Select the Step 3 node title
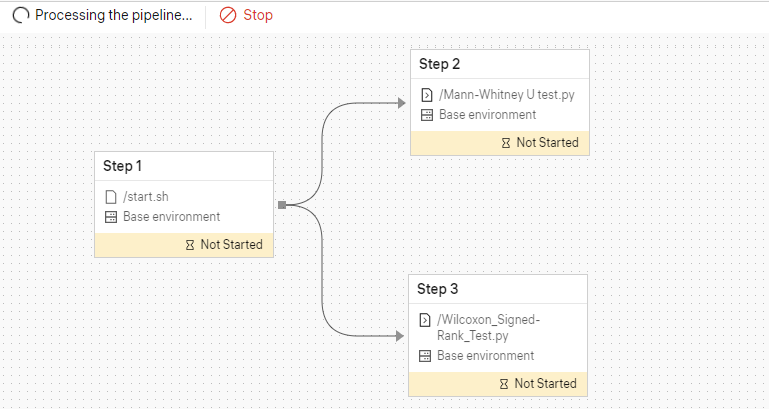This screenshot has width=769, height=409. pos(438,289)
